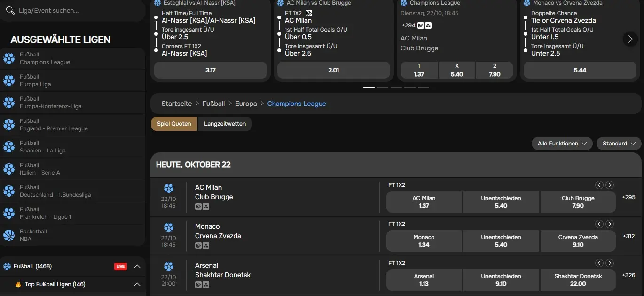Screen dimensions: 644x296
Task: Select 1 at 1.37 in the Champions League card
Action: click(419, 70)
